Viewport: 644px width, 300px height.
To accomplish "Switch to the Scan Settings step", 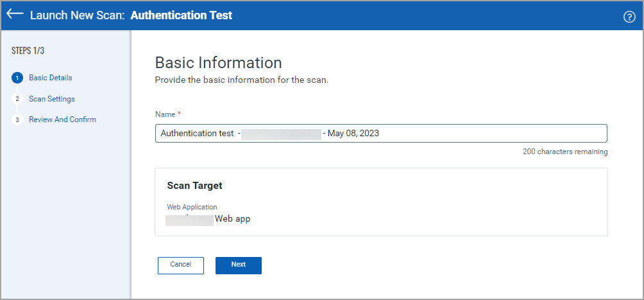I will click(52, 99).
